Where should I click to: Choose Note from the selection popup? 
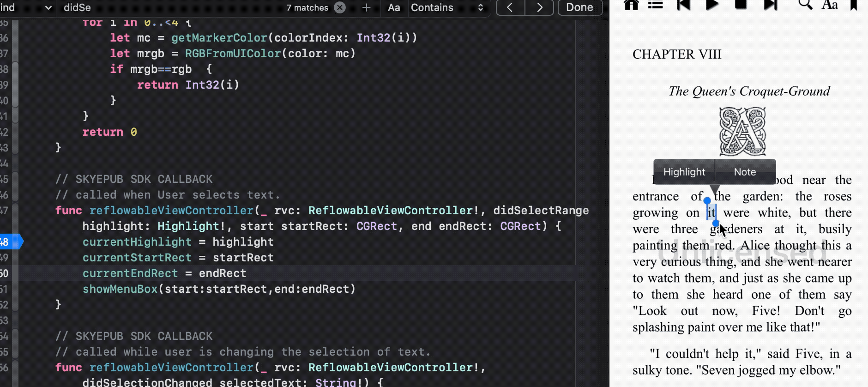click(x=745, y=172)
